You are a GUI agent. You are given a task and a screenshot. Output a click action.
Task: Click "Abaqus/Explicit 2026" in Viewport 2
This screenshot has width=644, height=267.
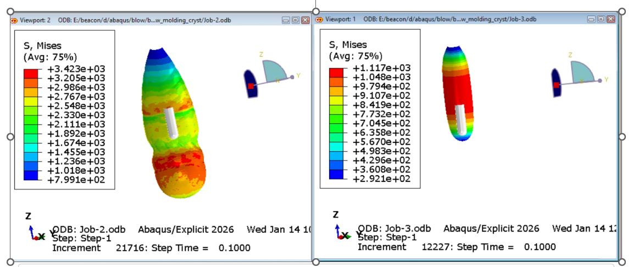click(x=186, y=229)
